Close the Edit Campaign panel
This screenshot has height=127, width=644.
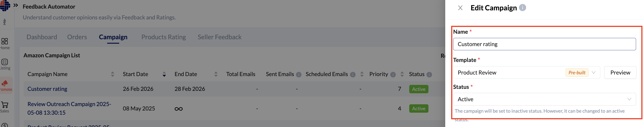[460, 8]
